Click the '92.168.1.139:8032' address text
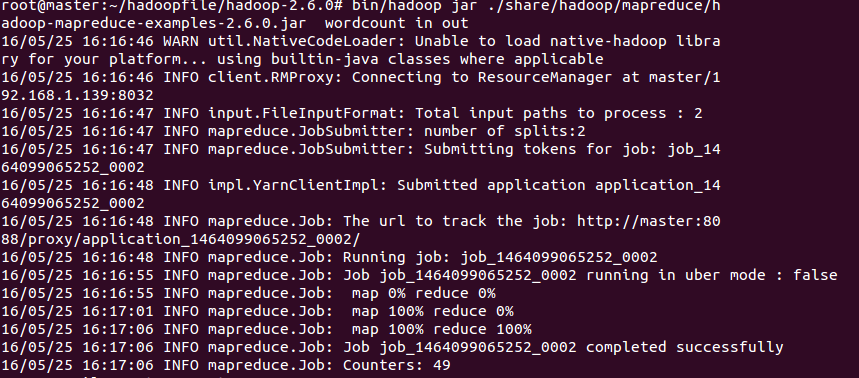859x378 pixels. tap(77, 95)
